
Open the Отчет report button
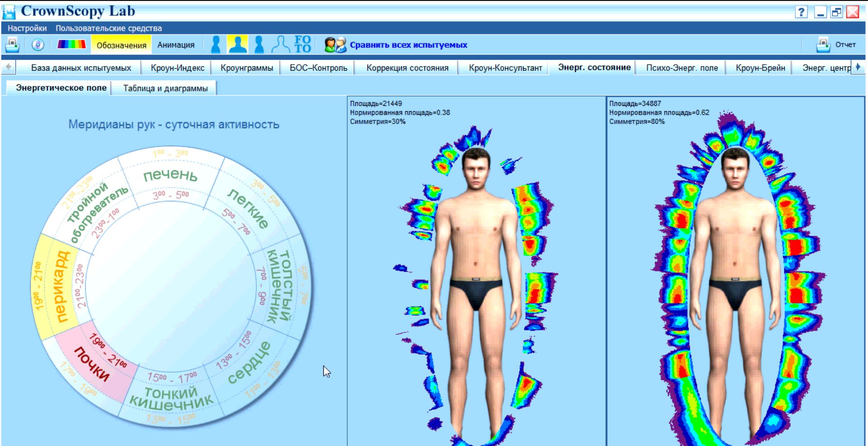point(836,45)
